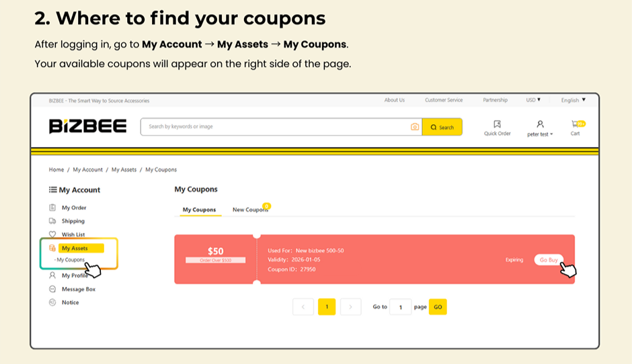Click the user account profile icon
The width and height of the screenshot is (632, 364).
540,124
